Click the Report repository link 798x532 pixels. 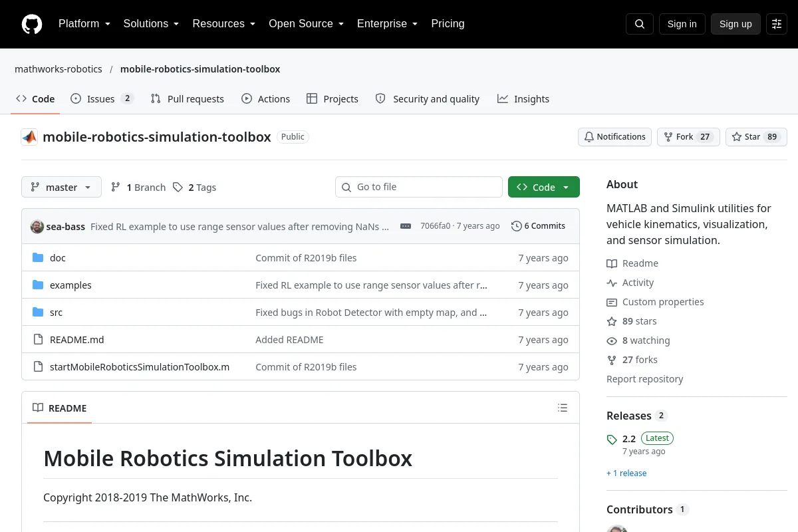(x=645, y=379)
